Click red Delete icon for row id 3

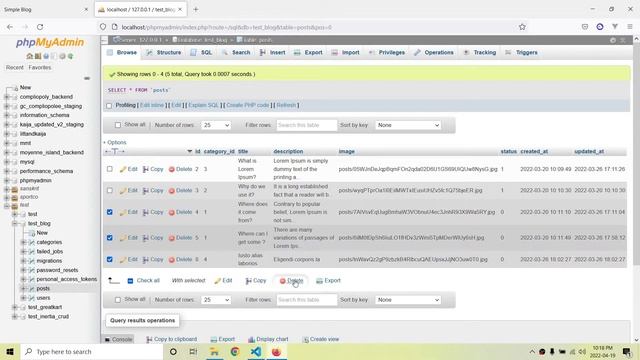172,191
